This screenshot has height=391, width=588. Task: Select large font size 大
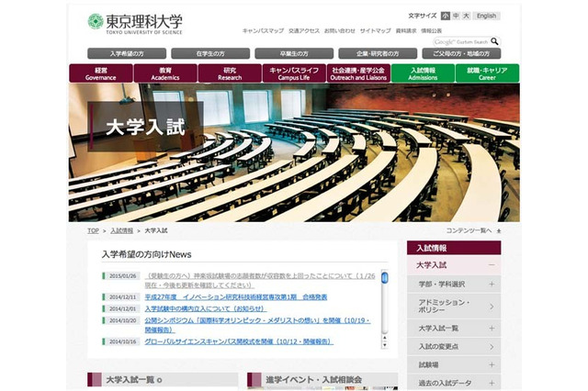[466, 16]
